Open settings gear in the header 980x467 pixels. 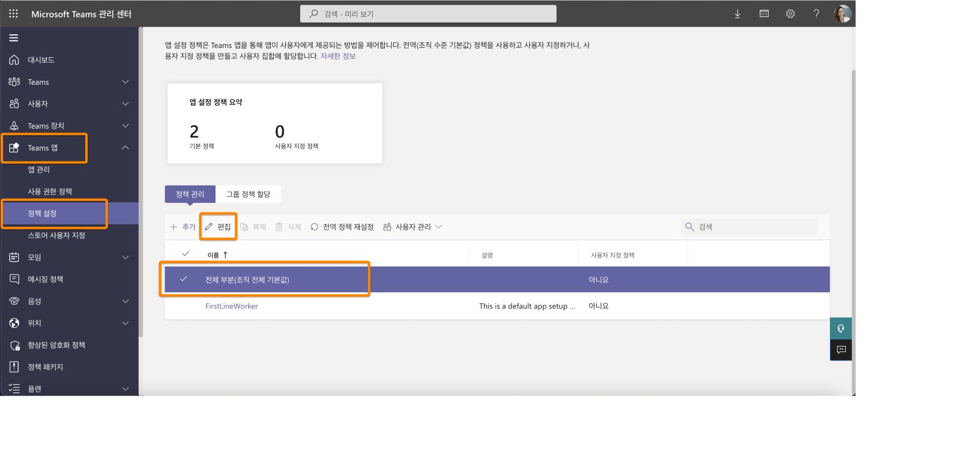coord(791,14)
